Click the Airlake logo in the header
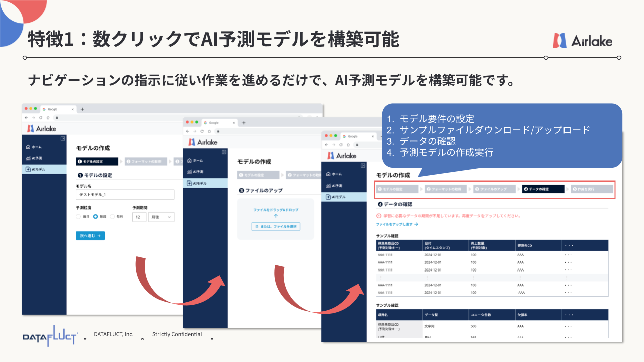The image size is (644, 362). pyautogui.click(x=42, y=127)
